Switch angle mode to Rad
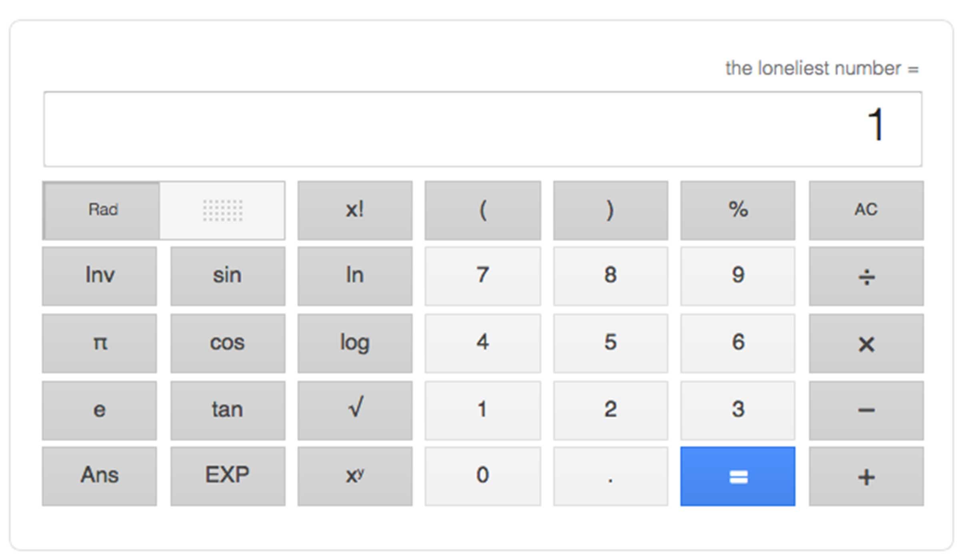The width and height of the screenshot is (960, 560). pos(102,210)
